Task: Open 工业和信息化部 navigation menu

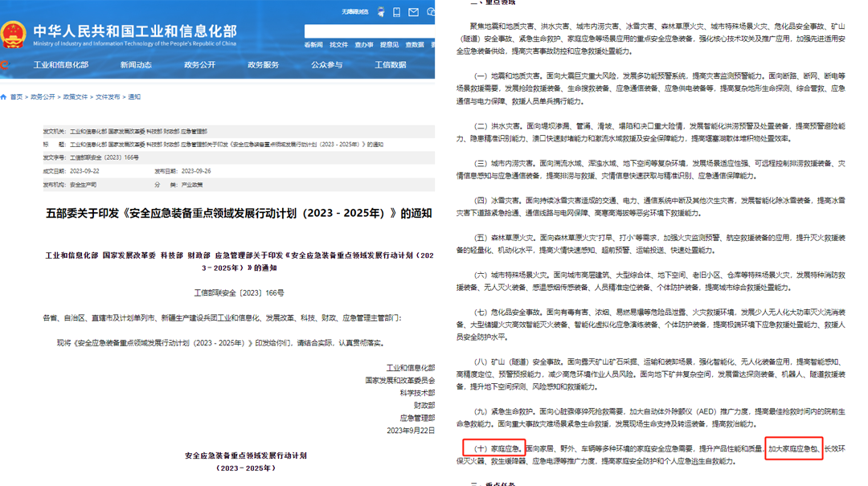Action: coord(61,65)
